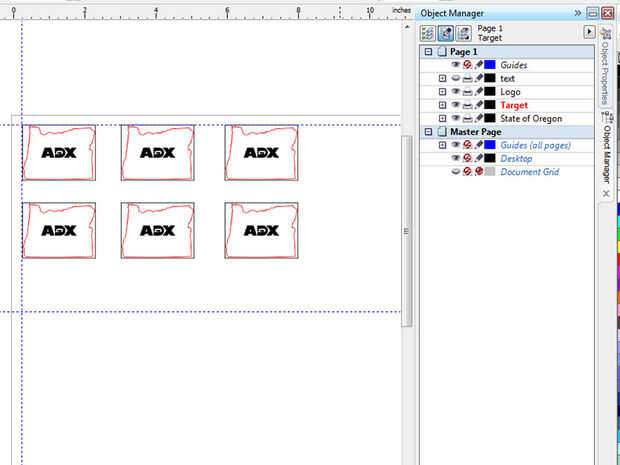620x465 pixels.
Task: Hide the Target layer
Action: click(x=456, y=105)
